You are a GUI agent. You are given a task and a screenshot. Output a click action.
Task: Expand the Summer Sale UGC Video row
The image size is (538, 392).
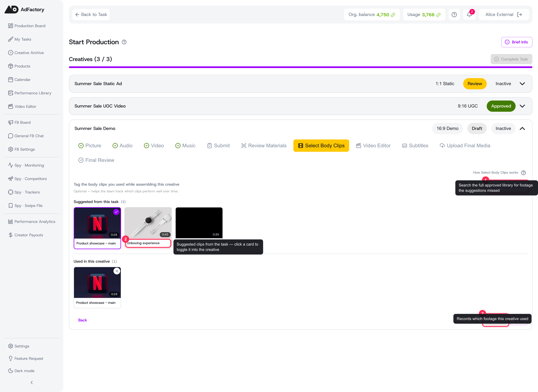(522, 106)
